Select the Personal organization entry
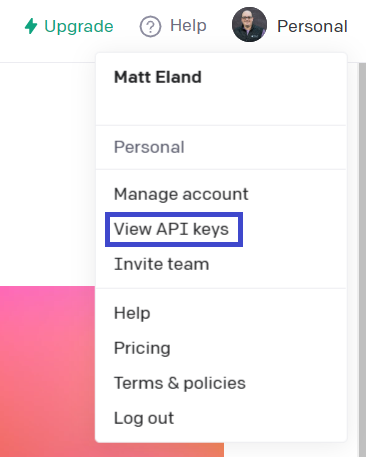The image size is (366, 457). click(x=149, y=147)
